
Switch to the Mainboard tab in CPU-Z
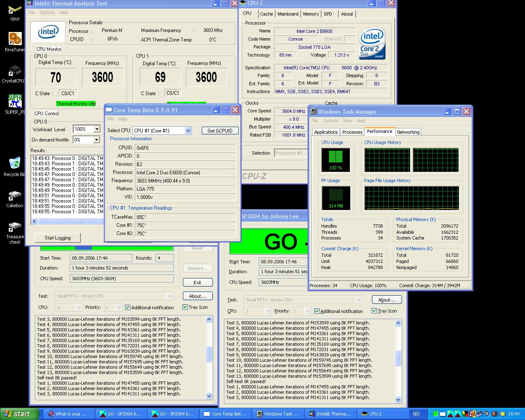[x=288, y=14]
